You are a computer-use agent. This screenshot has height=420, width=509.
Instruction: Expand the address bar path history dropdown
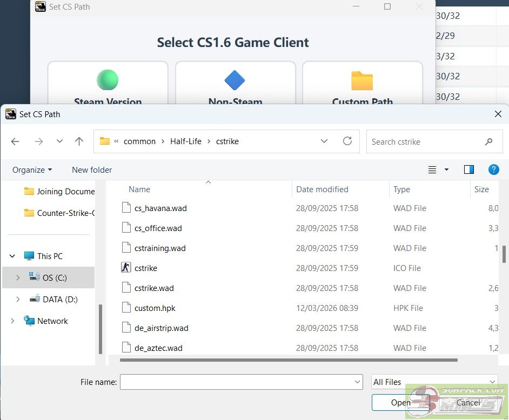tap(324, 141)
